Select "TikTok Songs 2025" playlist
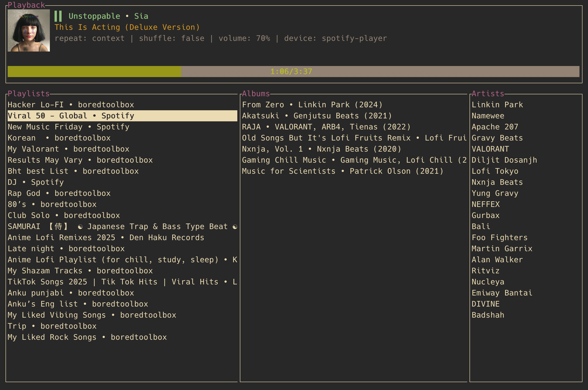Image resolution: width=588 pixels, height=390 pixels. tap(122, 282)
